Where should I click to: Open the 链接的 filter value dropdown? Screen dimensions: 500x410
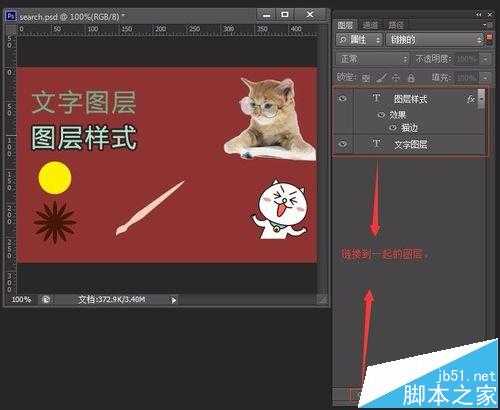[x=435, y=40]
